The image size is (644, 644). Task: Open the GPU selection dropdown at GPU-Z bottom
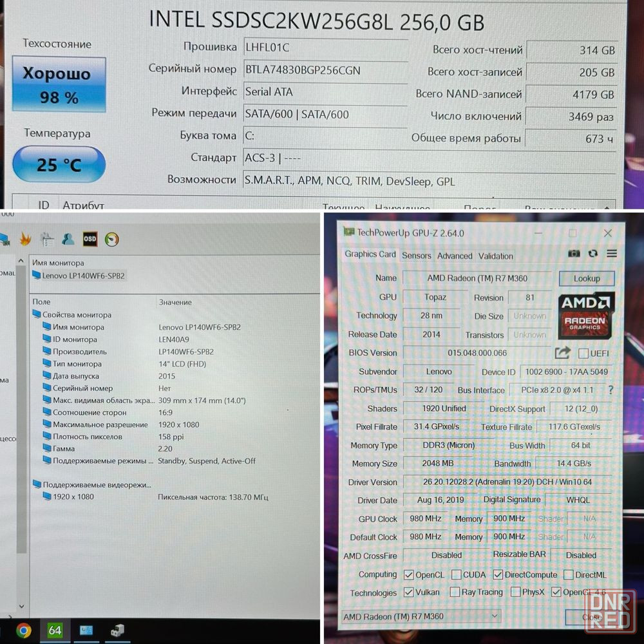(x=422, y=616)
